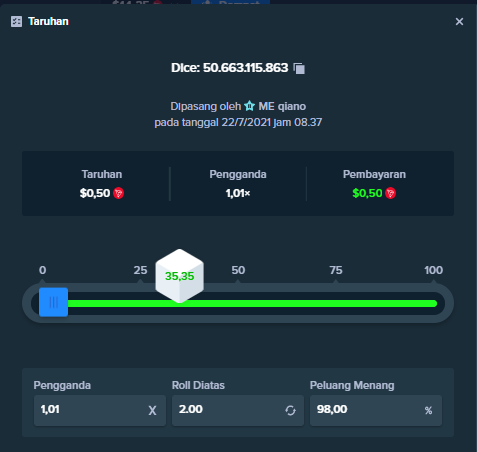Copy the Dice bet ID

[x=299, y=68]
